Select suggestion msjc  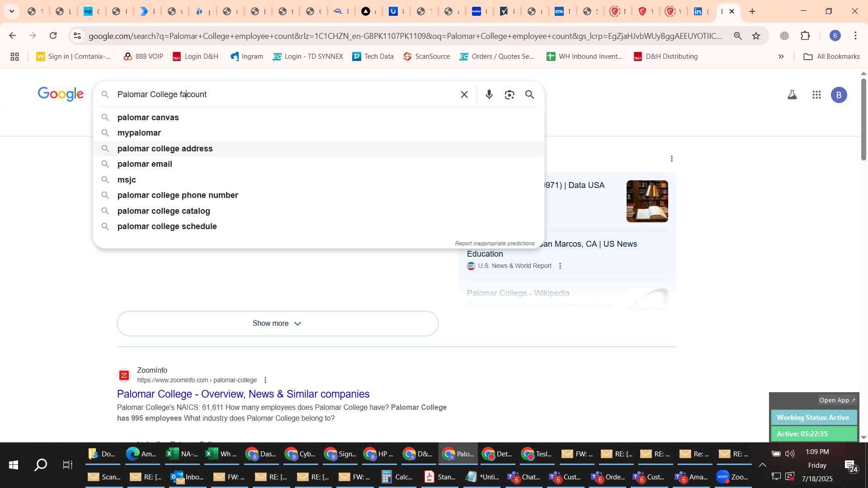point(319,180)
